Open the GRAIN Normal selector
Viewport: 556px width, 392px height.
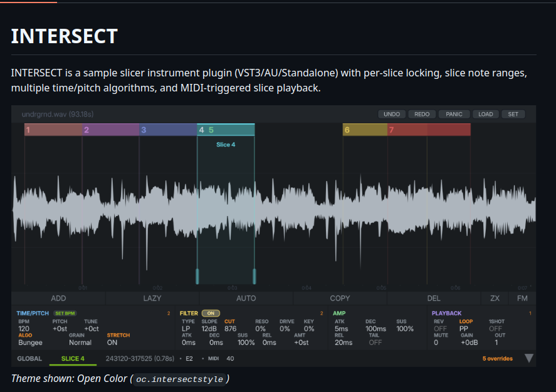click(x=80, y=343)
